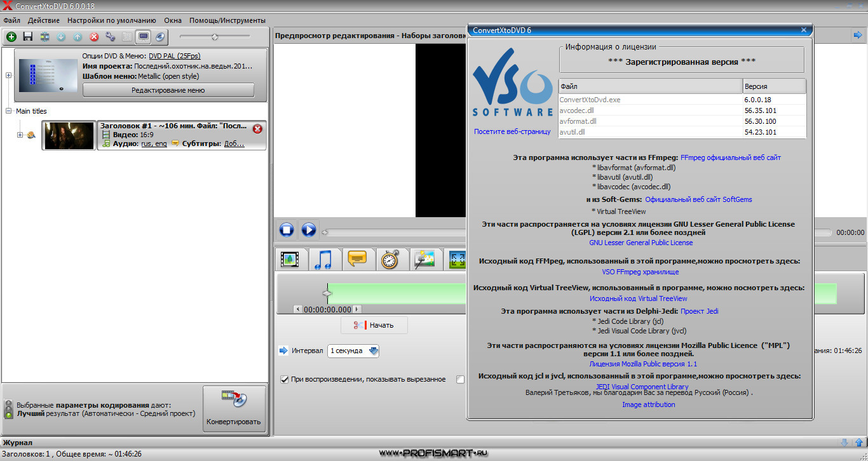Viewport: 868px width, 461px height.
Task: Open the GNU Lesser General Public License link
Action: pos(641,243)
